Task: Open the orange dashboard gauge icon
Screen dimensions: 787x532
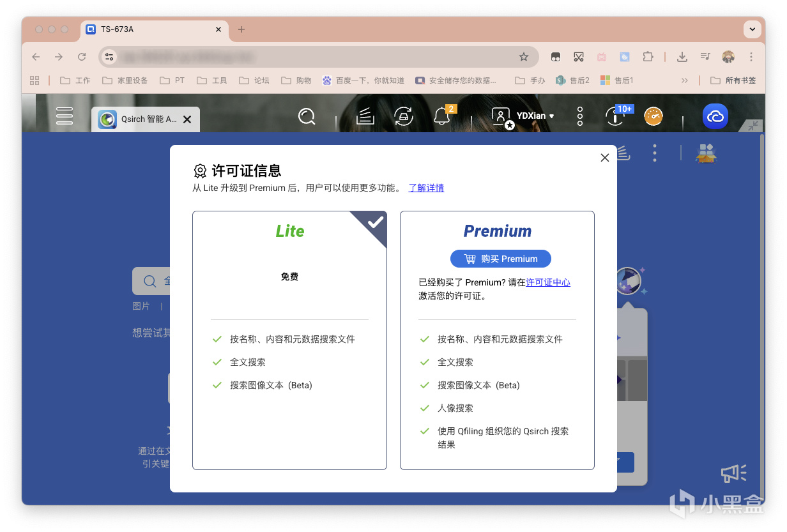Action: (653, 116)
